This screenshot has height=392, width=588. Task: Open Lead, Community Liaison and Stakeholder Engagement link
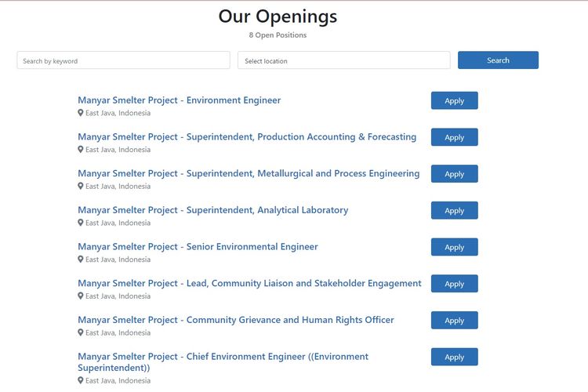point(250,283)
